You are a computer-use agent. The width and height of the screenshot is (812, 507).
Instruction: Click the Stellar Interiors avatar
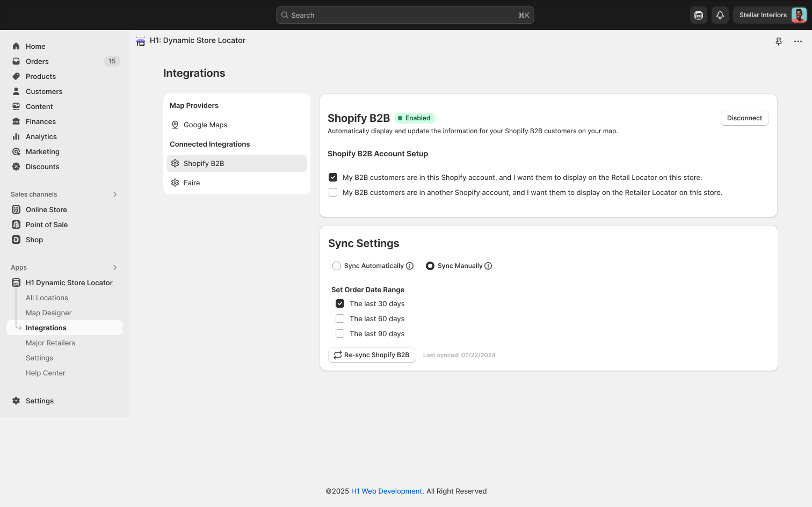coord(799,15)
